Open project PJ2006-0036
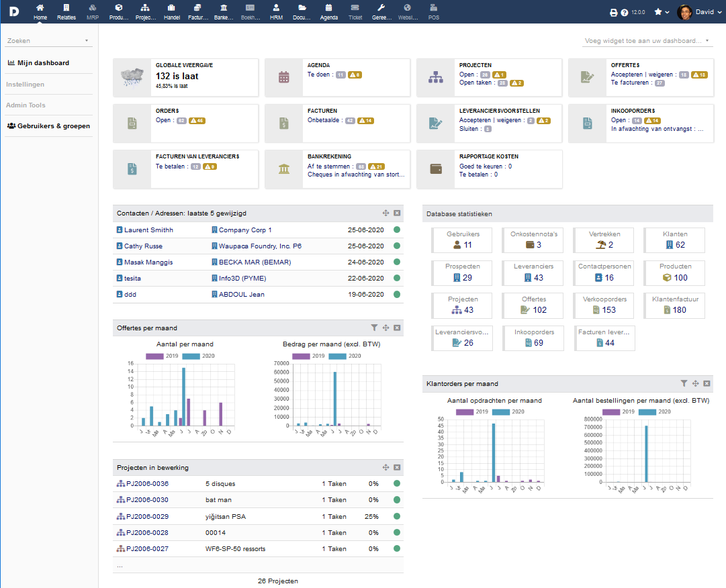This screenshot has height=588, width=726. pos(146,483)
